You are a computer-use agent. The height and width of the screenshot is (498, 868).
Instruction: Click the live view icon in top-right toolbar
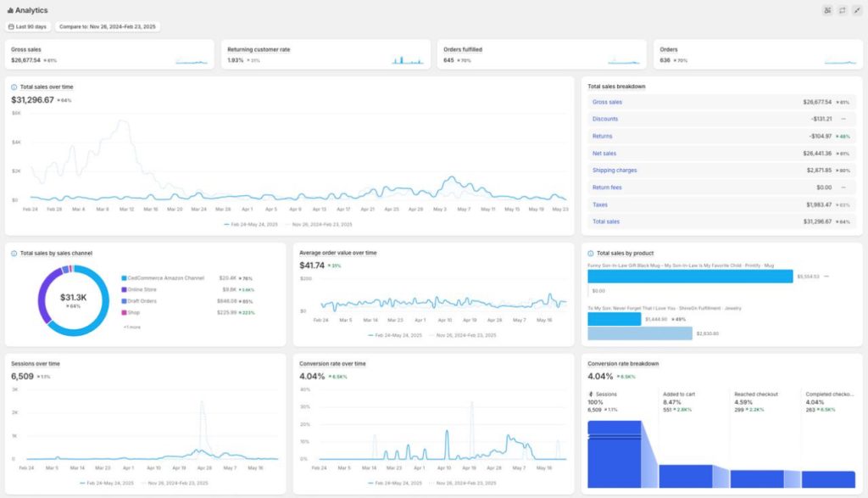click(827, 10)
